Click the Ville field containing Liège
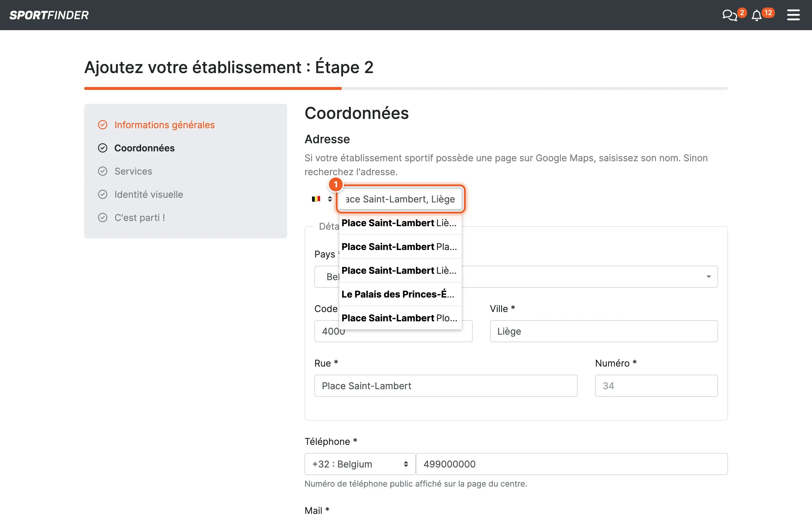Screen dimensions: 812x522 (x=603, y=331)
